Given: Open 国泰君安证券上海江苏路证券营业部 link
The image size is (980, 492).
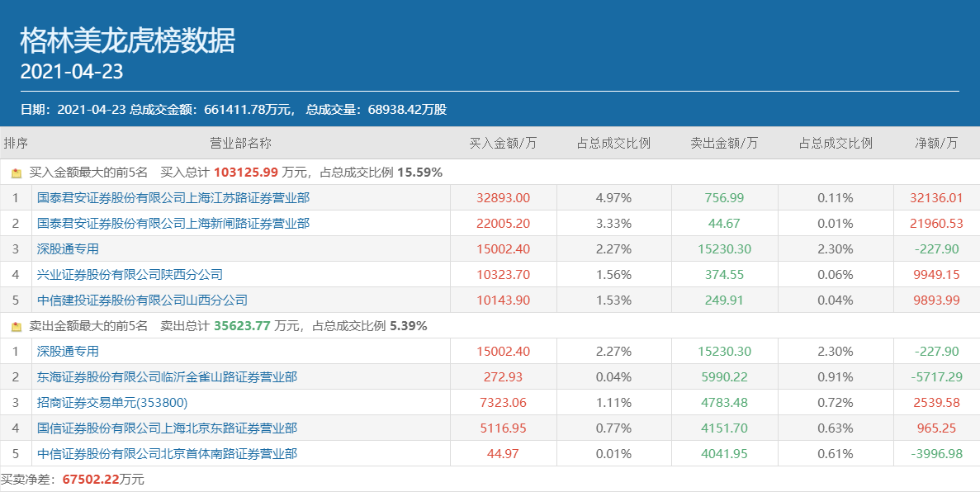Looking at the screenshot, I should 173,198.
